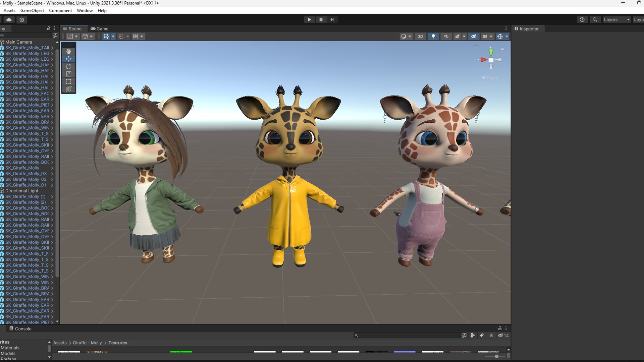Click the global search magnifier icon
The height and width of the screenshot is (362, 644).
pyautogui.click(x=595, y=19)
